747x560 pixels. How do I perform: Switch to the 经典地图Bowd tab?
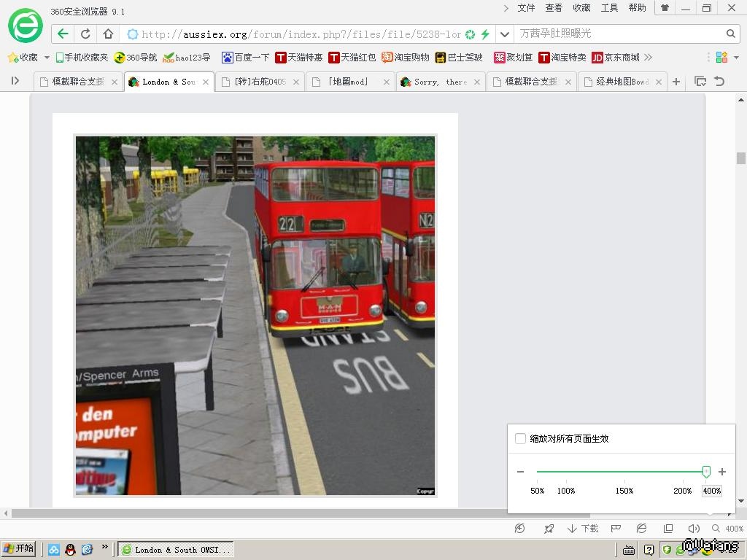622,82
